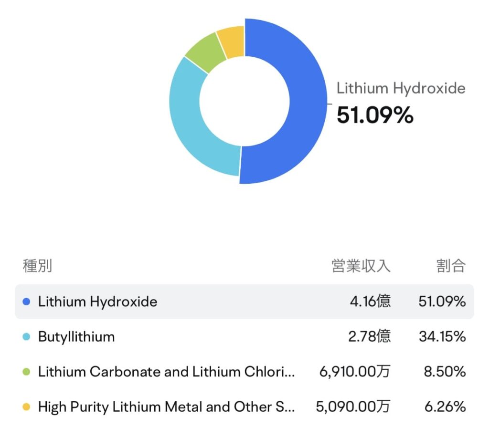The height and width of the screenshot is (448, 489).
Task: Click the 4.16億 revenue value
Action: (369, 302)
